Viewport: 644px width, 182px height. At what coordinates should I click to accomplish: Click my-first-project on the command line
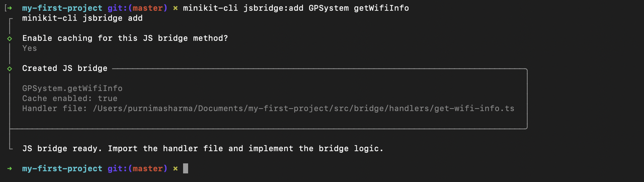click(x=62, y=9)
